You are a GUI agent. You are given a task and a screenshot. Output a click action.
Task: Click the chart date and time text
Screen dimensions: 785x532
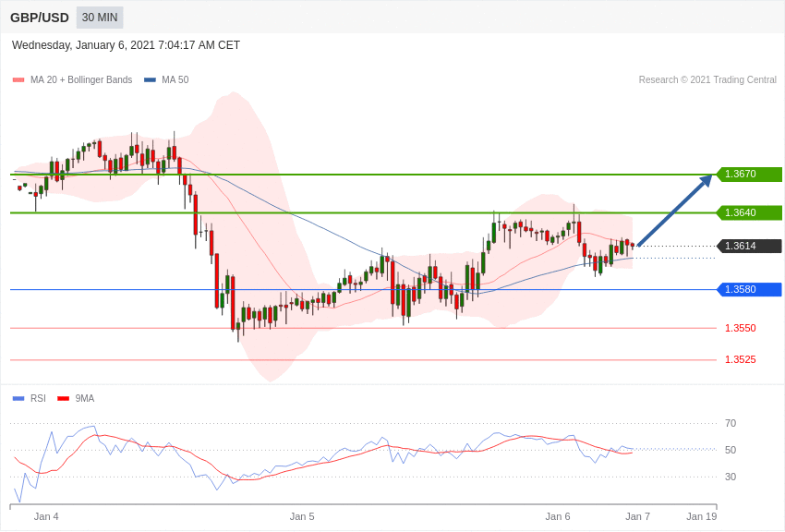click(126, 45)
